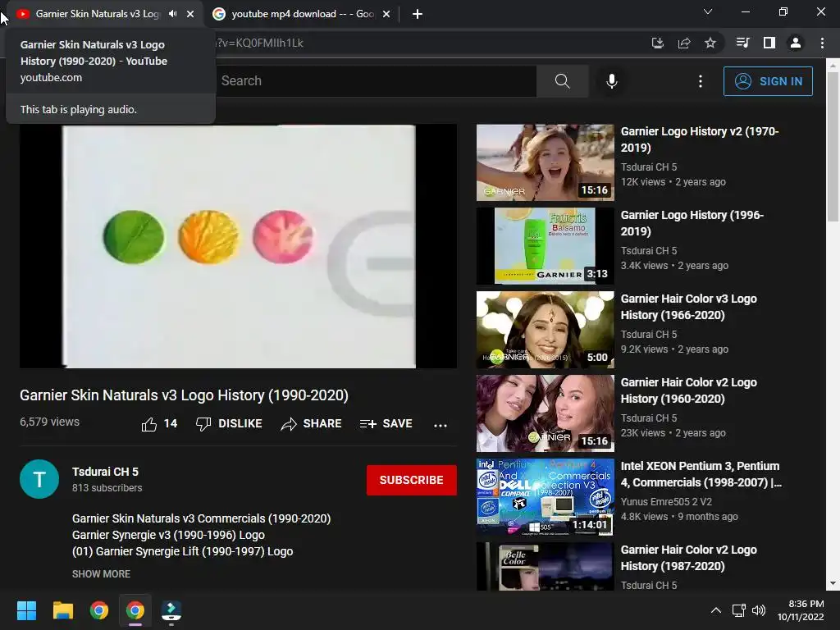Open Intel commercials 1:14:01 thumbnail
840x630 pixels.
(x=545, y=496)
